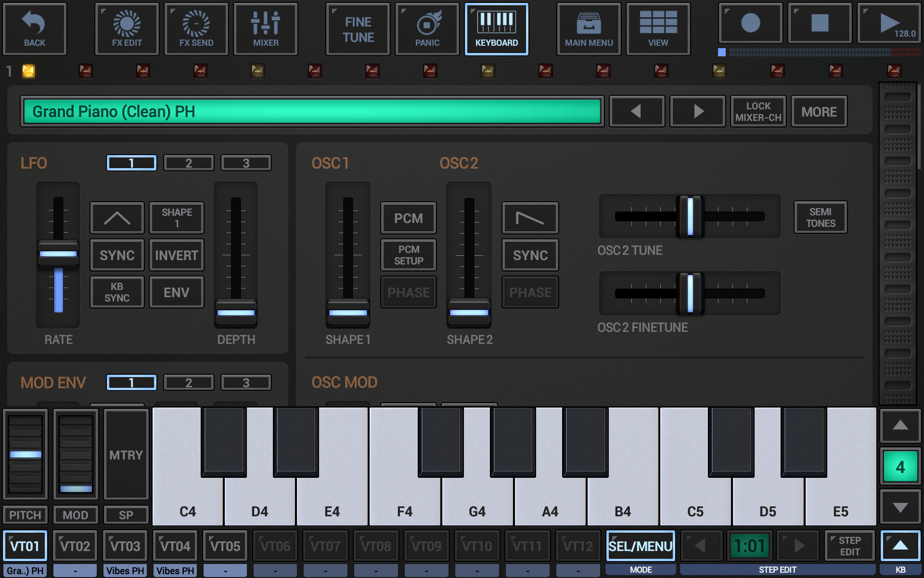Click the SEMI TONES button
This screenshot has width=924, height=578.
(x=820, y=217)
